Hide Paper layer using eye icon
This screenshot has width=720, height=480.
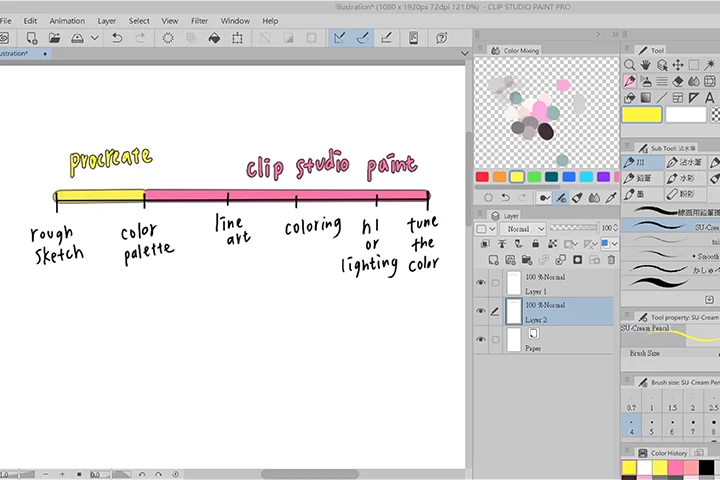pyautogui.click(x=481, y=339)
